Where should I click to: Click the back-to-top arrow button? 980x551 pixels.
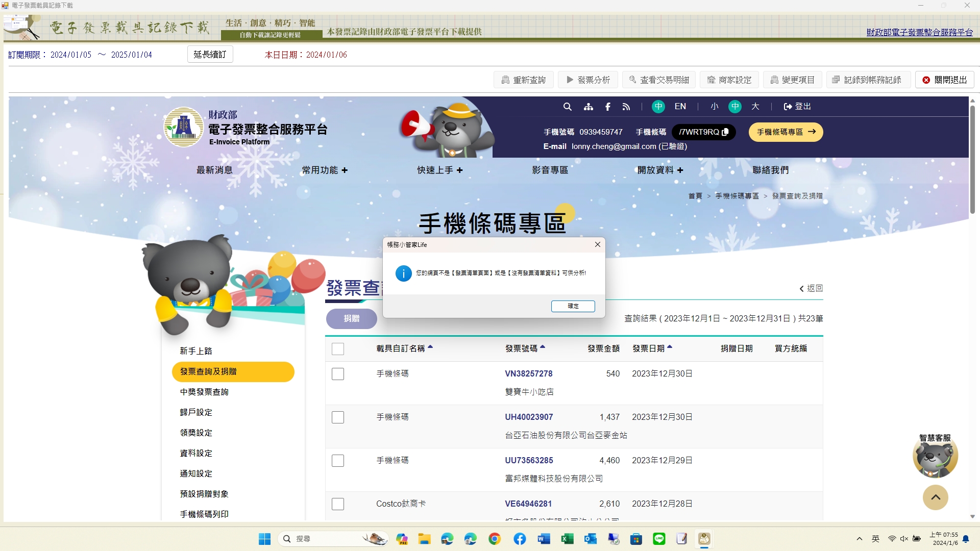click(x=935, y=497)
